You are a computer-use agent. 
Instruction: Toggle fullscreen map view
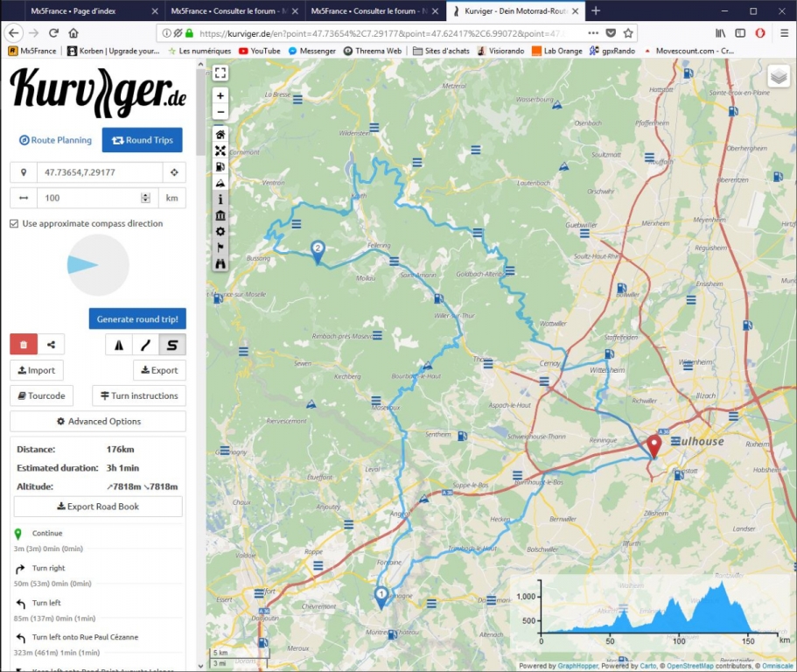tap(220, 73)
